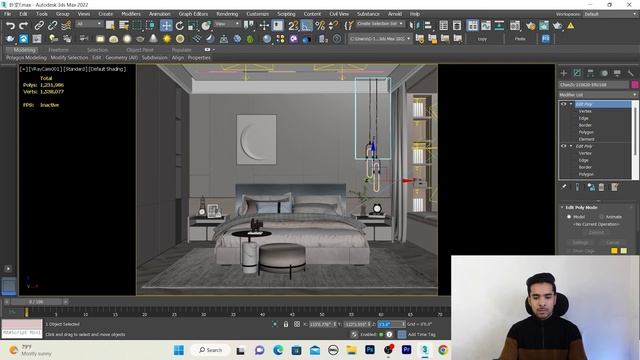This screenshot has height=360, width=640.
Task: Click the Undo arrow icon
Action: click(10, 26)
